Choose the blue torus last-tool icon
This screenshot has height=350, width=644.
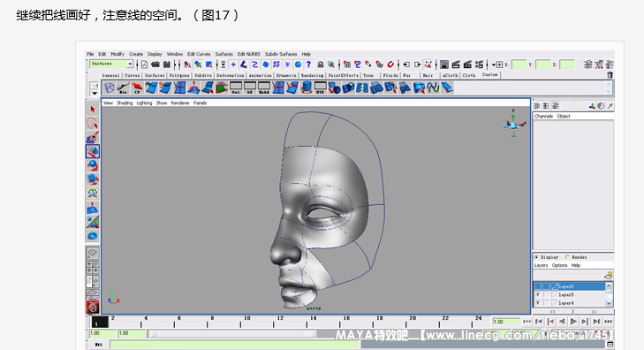(x=93, y=236)
